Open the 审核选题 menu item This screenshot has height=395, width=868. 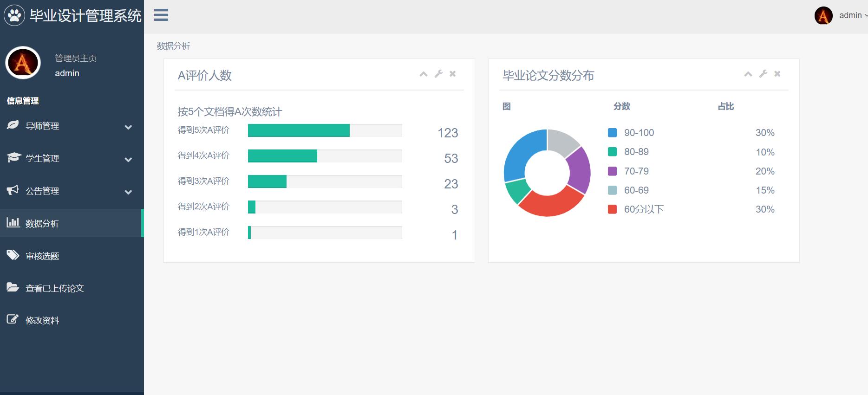click(72, 256)
